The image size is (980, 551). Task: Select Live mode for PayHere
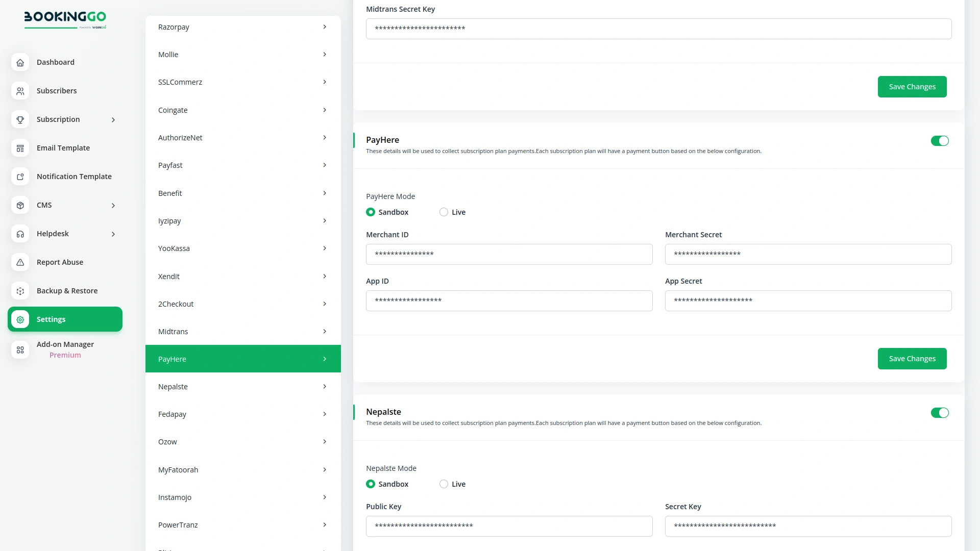(x=444, y=212)
